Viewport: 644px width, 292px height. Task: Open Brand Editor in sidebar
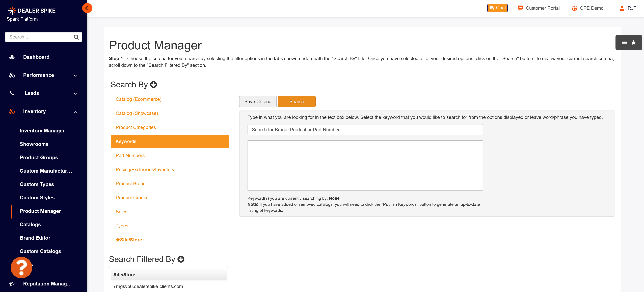coord(35,238)
